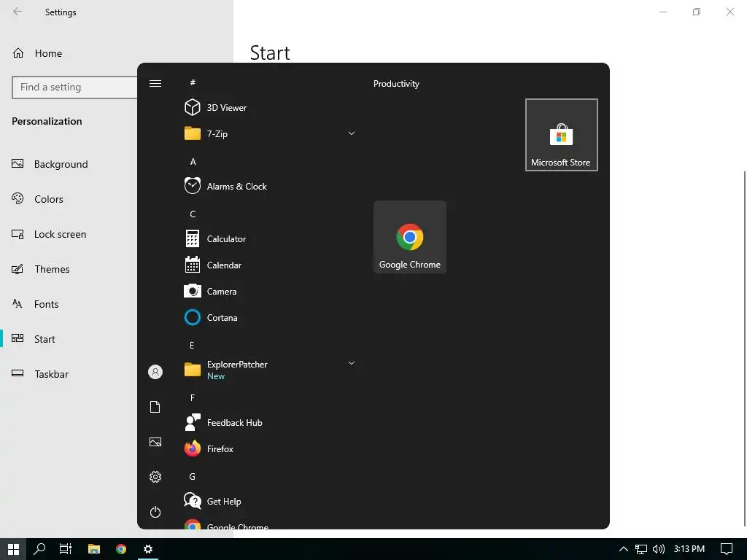Click the Settings taskbar icon

tap(148, 549)
